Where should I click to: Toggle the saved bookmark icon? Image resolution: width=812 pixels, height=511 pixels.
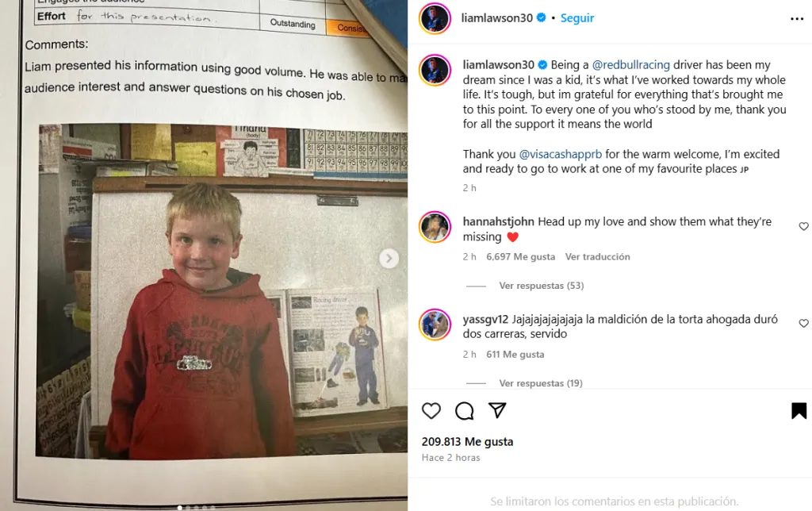pyautogui.click(x=799, y=410)
